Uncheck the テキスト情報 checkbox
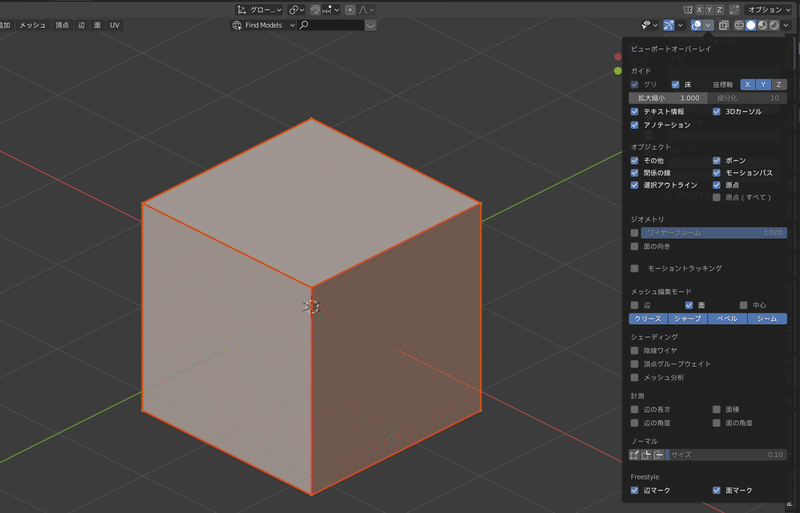The height and width of the screenshot is (513, 800). point(634,111)
